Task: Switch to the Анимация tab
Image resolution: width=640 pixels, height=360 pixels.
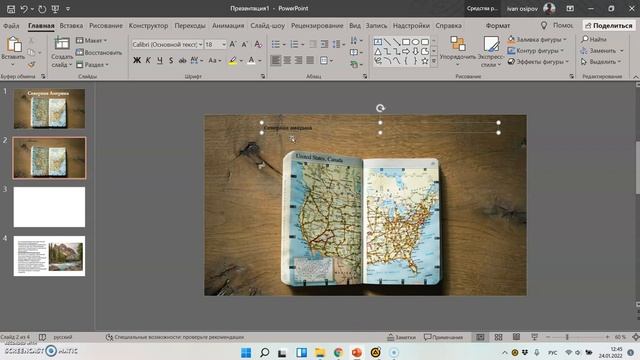Action: coord(228,25)
